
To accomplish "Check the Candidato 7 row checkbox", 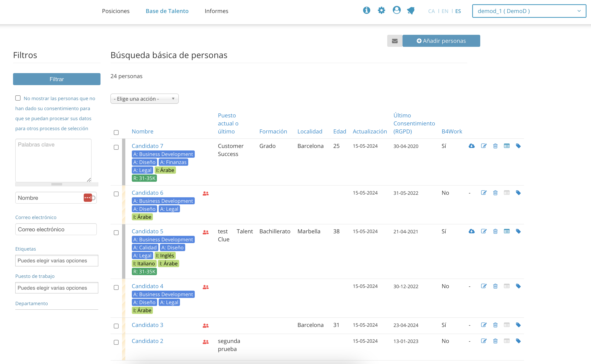I will (116, 147).
